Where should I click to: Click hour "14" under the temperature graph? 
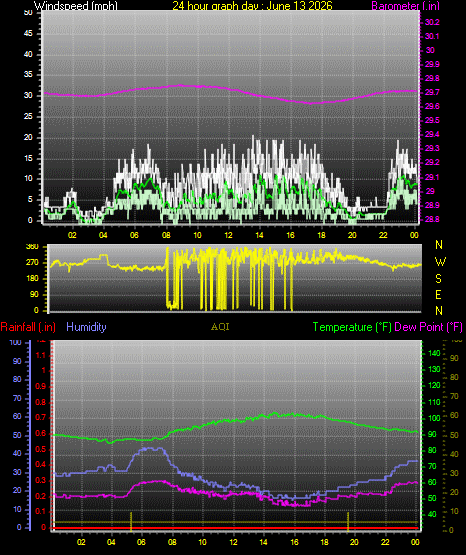(263, 542)
